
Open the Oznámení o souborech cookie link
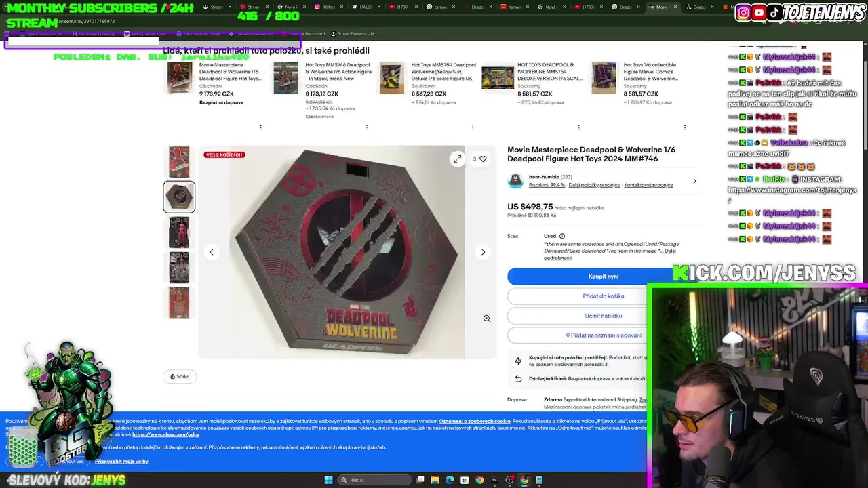click(475, 421)
